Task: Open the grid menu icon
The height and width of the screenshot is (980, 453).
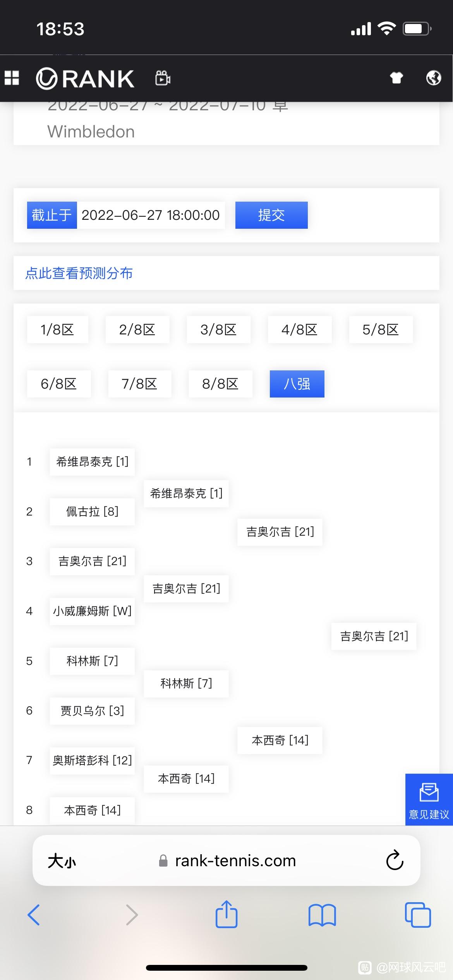Action: [x=12, y=78]
